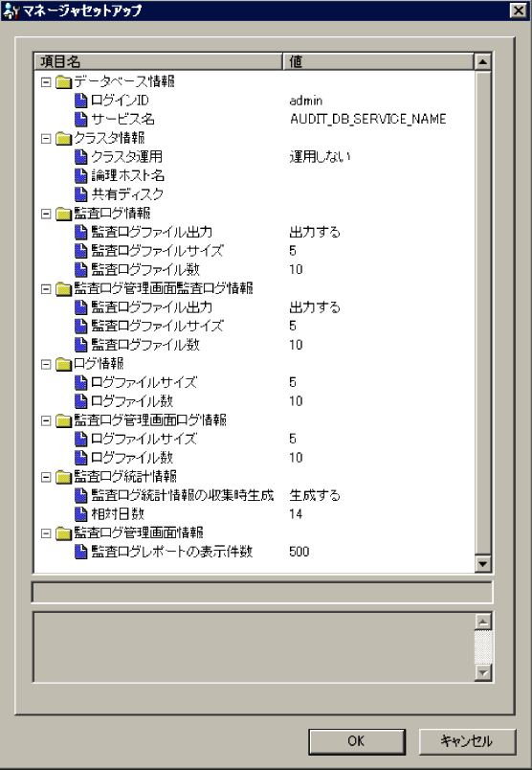Collapse the データベース情報 tree node
This screenshot has width=532, height=770.
pyautogui.click(x=46, y=82)
